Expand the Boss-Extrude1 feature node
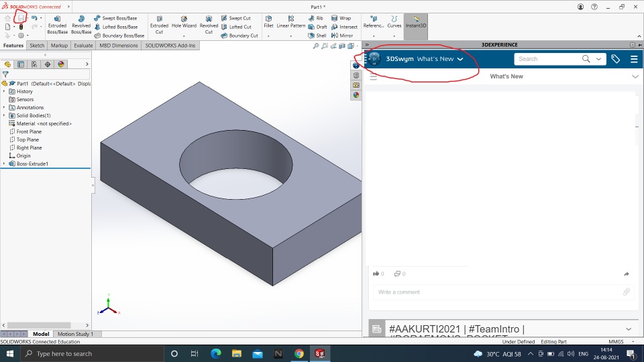 tap(4, 164)
